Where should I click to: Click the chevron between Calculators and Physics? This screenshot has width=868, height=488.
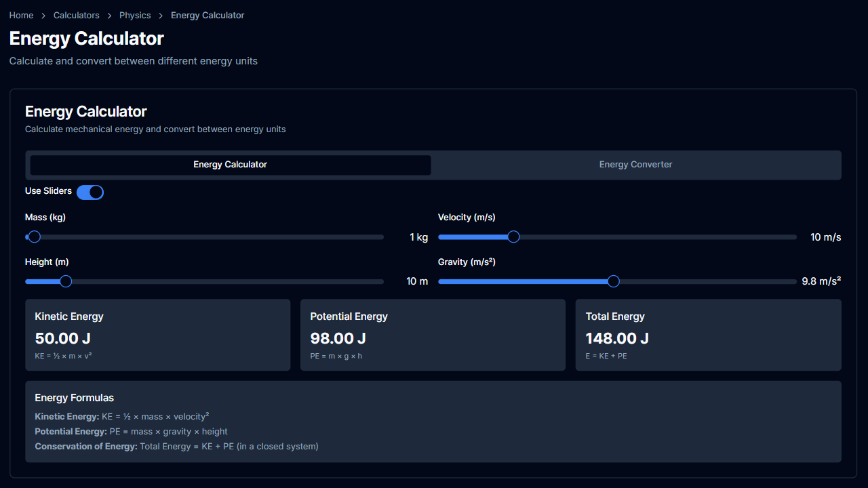pyautogui.click(x=109, y=15)
